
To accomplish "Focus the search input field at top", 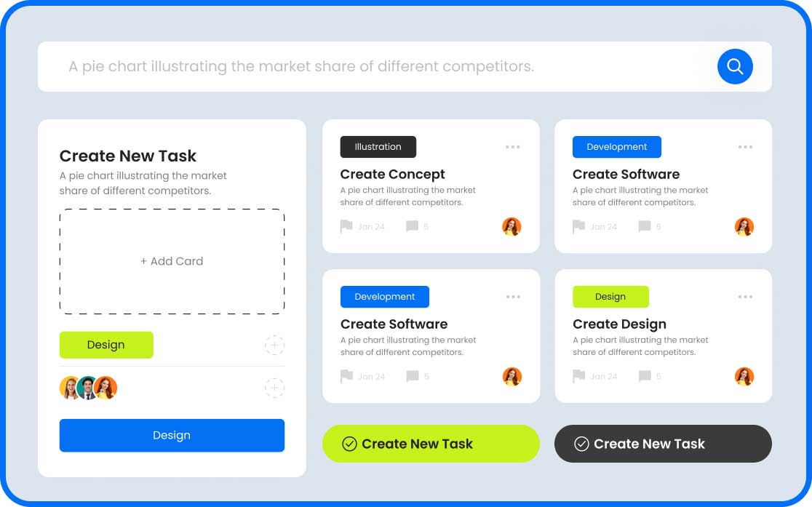I will click(x=364, y=66).
